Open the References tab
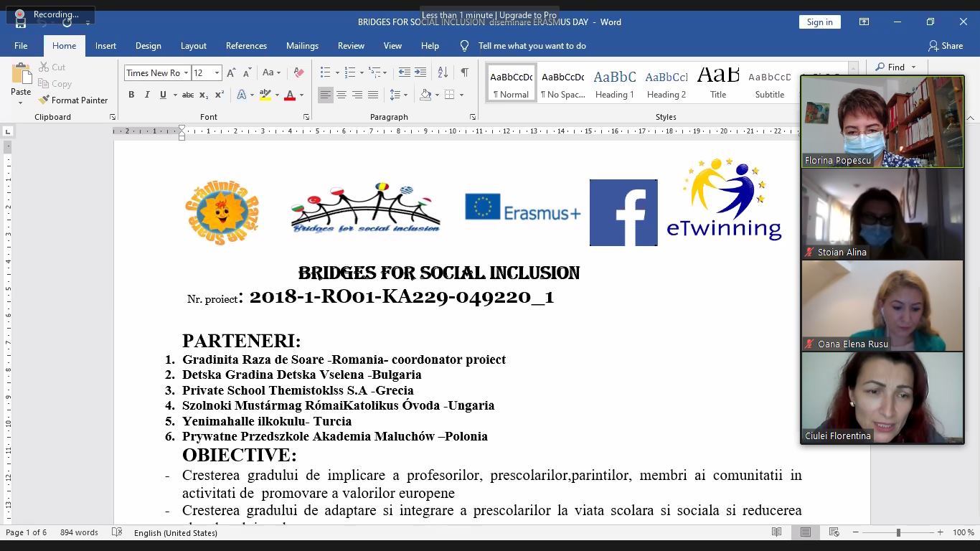This screenshot has width=980, height=551. pos(246,45)
